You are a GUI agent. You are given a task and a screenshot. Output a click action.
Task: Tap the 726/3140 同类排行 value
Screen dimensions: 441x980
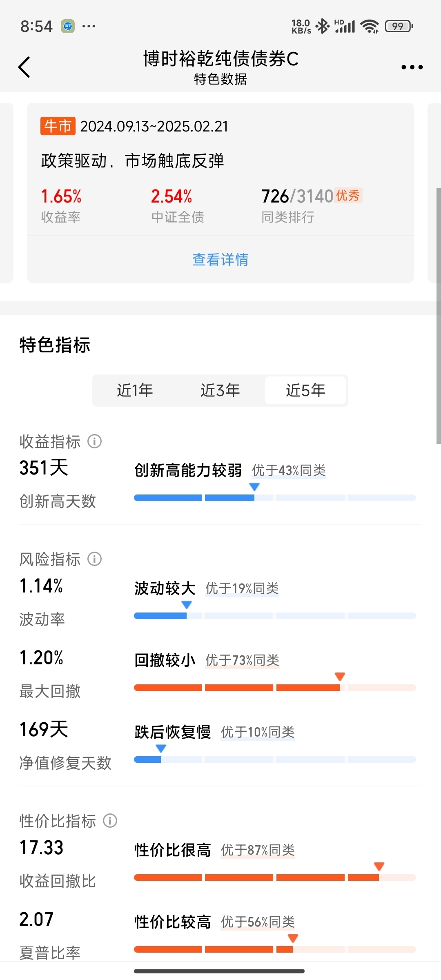click(297, 196)
